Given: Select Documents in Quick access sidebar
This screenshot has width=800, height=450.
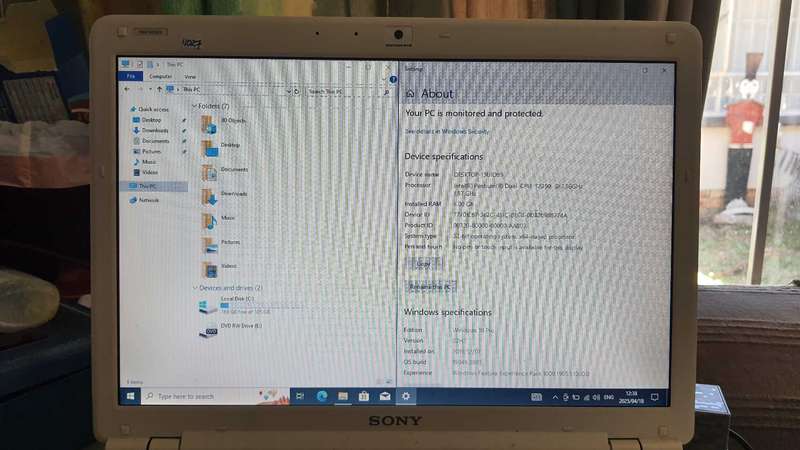Looking at the screenshot, I should (152, 141).
